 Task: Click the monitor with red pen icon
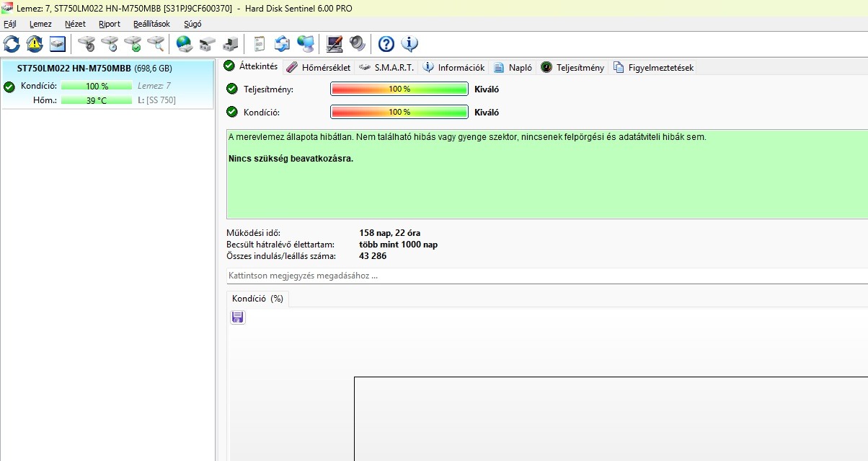[335, 44]
